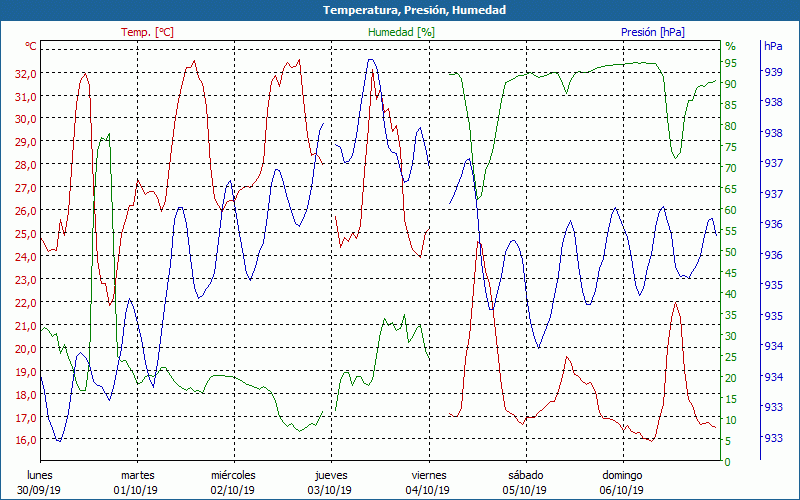The width and height of the screenshot is (800, 500).
Task: Click 'lunes' day label on time axis
Action: [40, 475]
